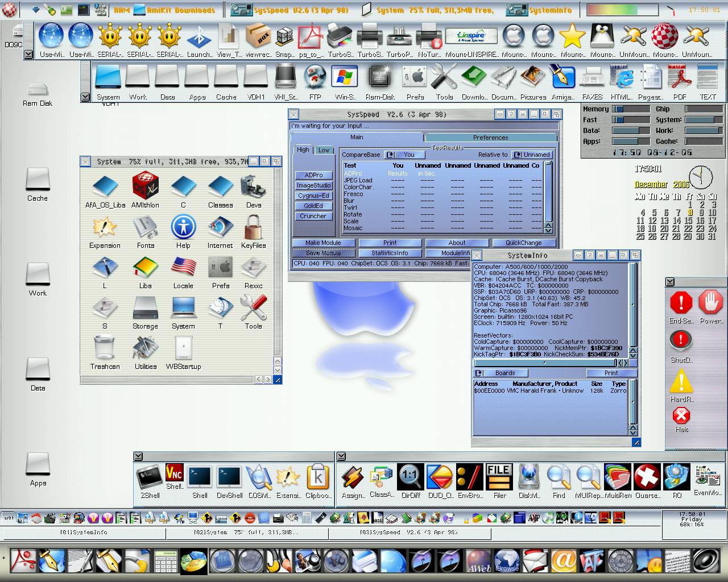Open the Rexxc drawer icon
728x582 pixels.
[253, 268]
